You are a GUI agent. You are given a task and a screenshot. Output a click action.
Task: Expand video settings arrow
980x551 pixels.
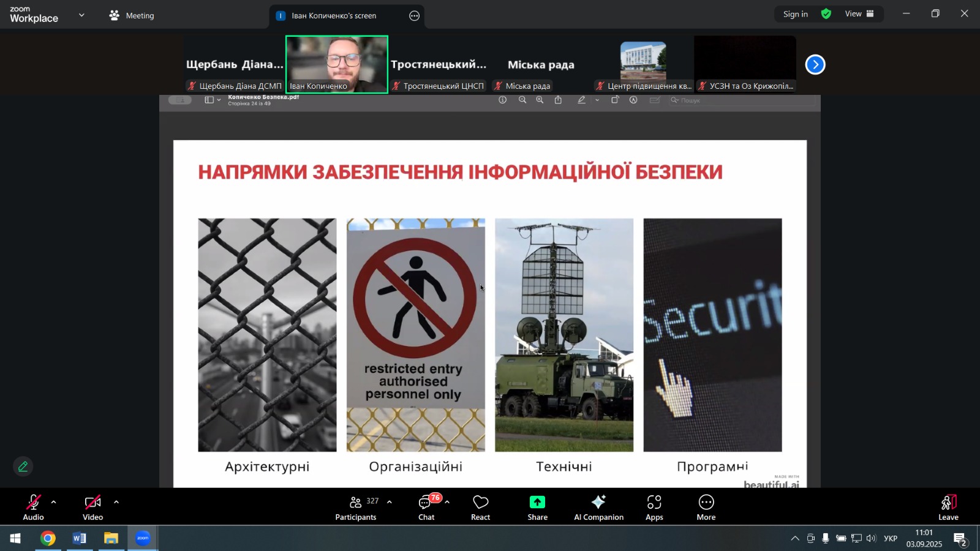116,502
